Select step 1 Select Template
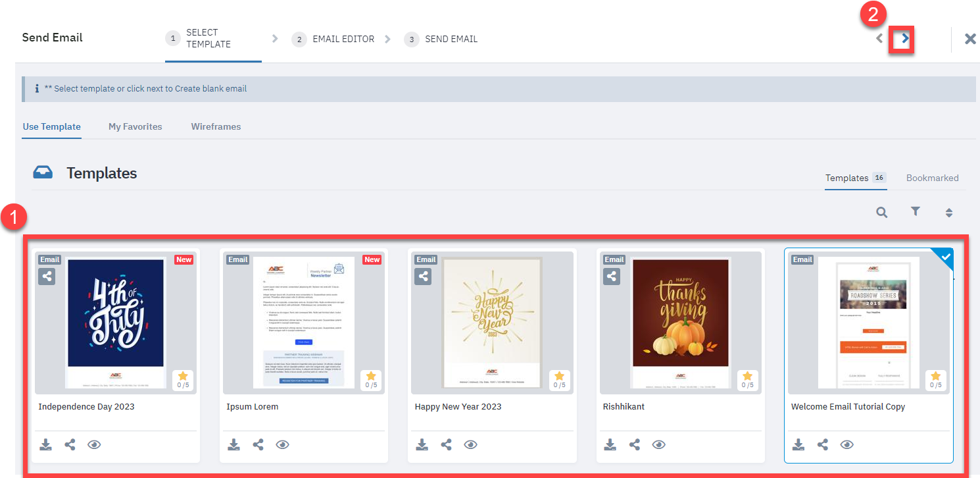This screenshot has height=478, width=980. point(213,38)
